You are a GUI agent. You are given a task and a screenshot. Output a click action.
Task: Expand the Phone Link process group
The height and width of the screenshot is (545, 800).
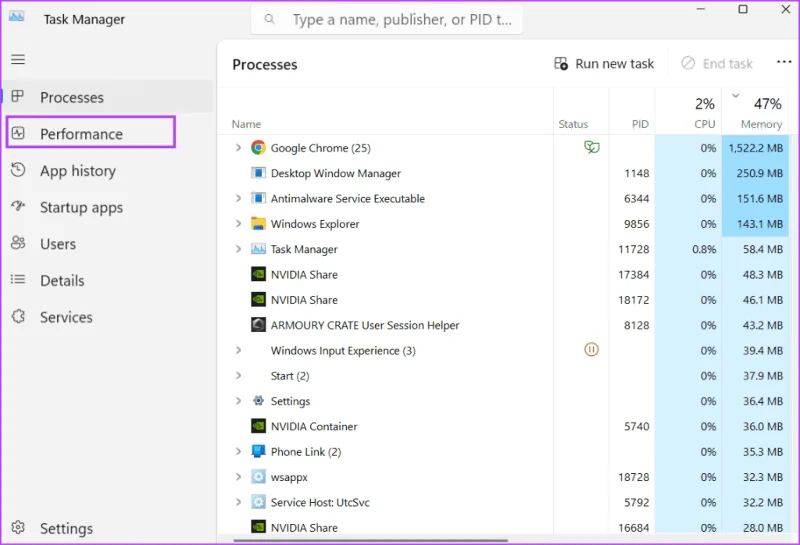(238, 452)
